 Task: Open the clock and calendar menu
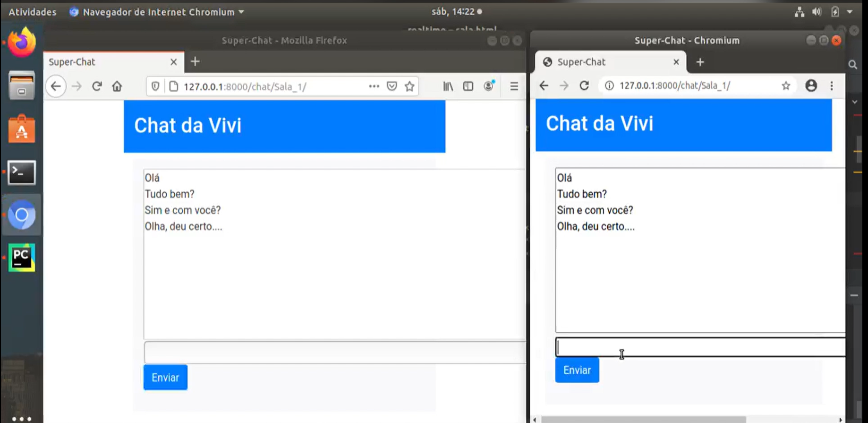457,11
